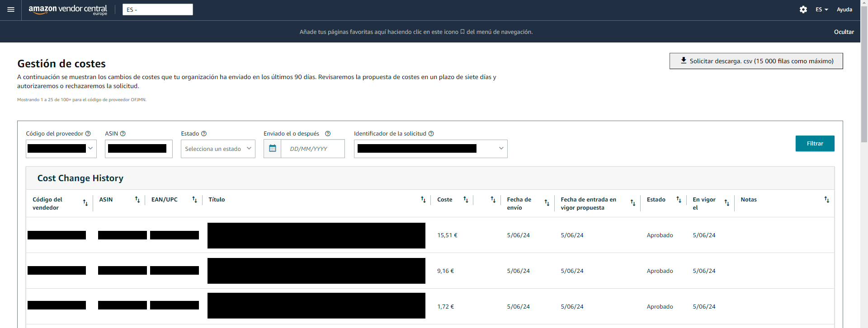This screenshot has height=328, width=868.
Task: Open the hamburger navigation menu
Action: click(11, 9)
